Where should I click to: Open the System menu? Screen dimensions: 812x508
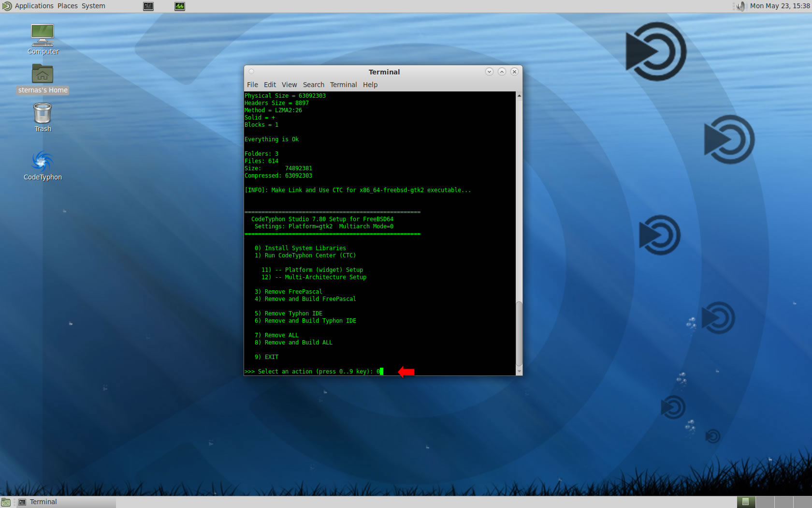[x=93, y=6]
